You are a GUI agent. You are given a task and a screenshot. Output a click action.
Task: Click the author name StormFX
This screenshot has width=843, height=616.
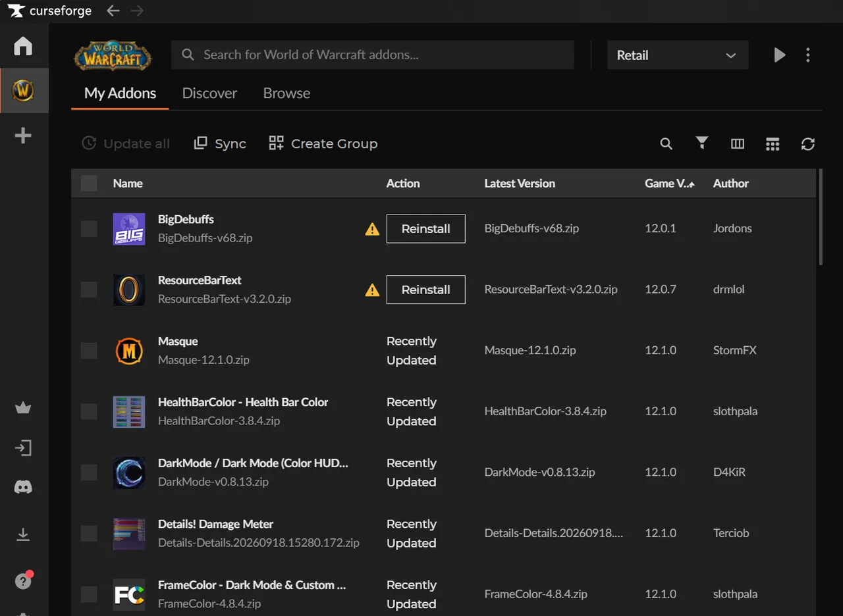(735, 350)
